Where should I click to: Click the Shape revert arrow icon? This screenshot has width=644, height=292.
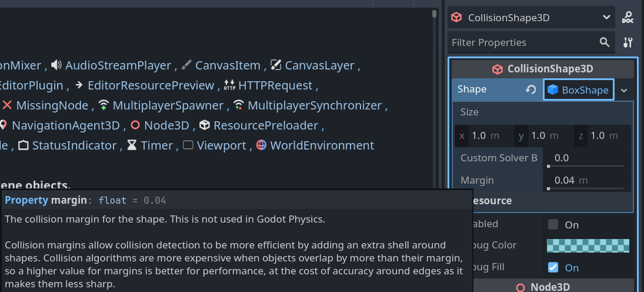coord(530,90)
